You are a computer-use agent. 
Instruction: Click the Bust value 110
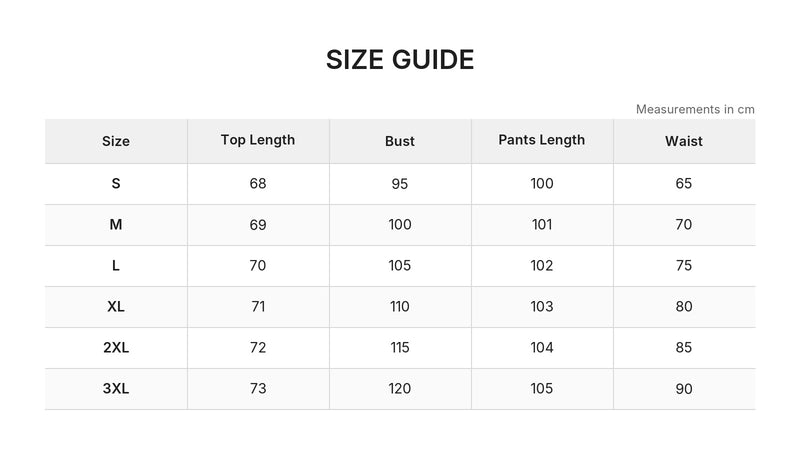tap(399, 307)
